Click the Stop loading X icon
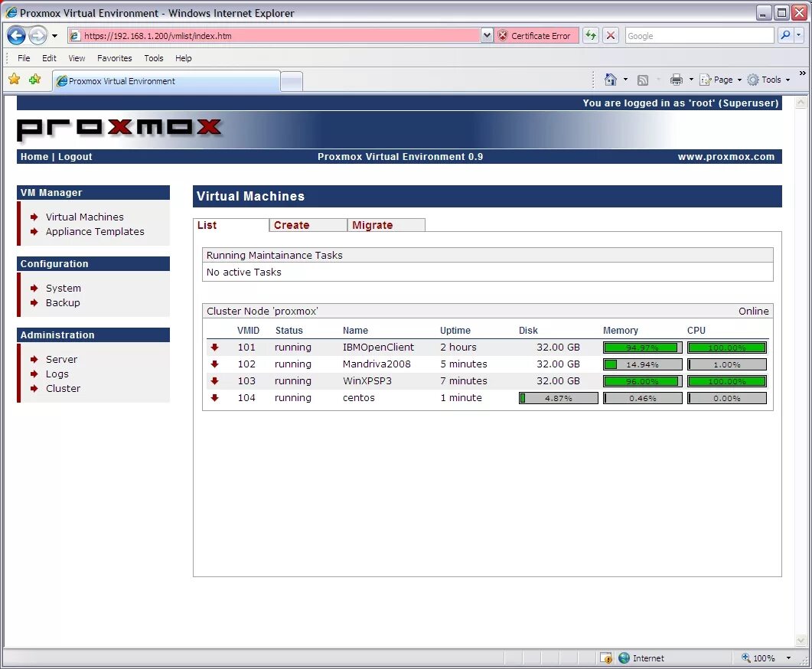This screenshot has width=812, height=669. pos(611,36)
